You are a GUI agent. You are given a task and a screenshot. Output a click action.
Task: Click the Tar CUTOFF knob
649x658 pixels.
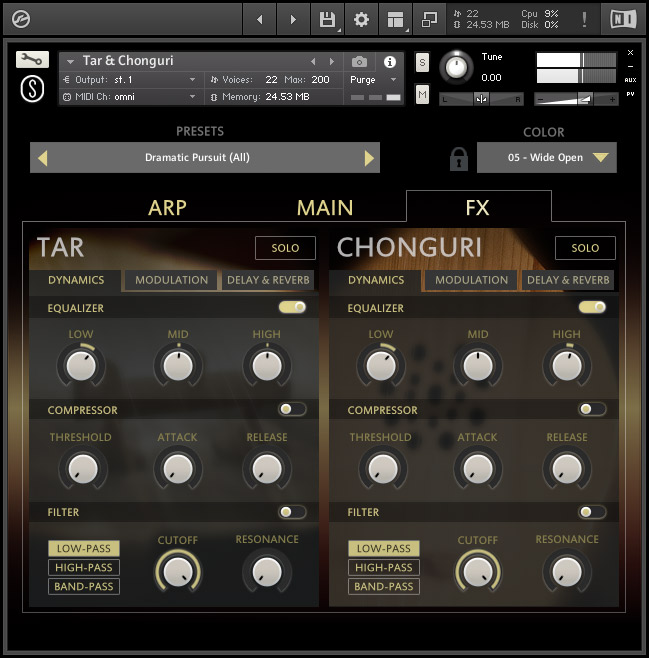tap(178, 572)
